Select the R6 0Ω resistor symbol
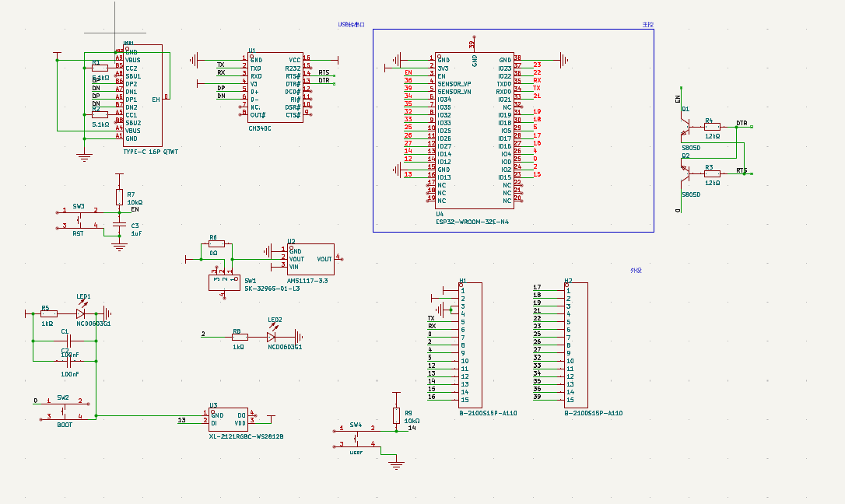This screenshot has height=504, width=845. [216, 244]
